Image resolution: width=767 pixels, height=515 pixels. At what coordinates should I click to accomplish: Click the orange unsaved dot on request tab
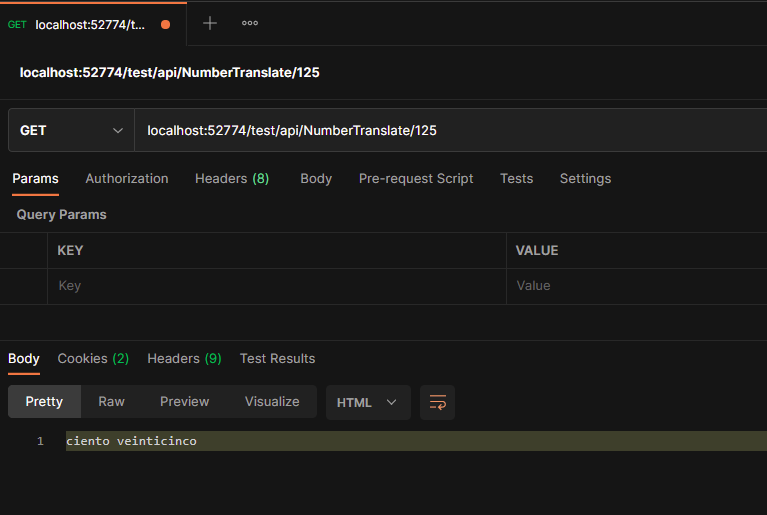click(165, 24)
